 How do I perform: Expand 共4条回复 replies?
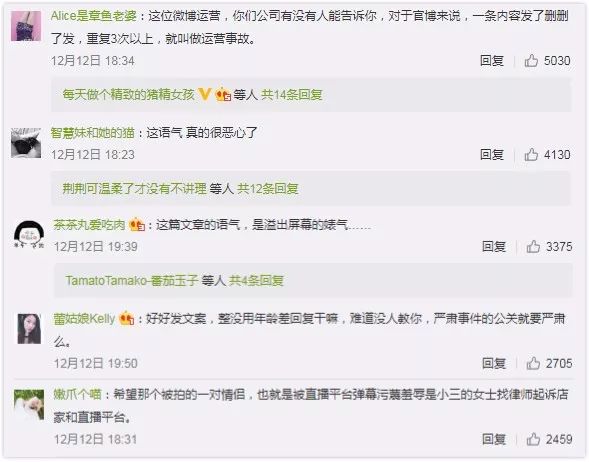coord(256,280)
